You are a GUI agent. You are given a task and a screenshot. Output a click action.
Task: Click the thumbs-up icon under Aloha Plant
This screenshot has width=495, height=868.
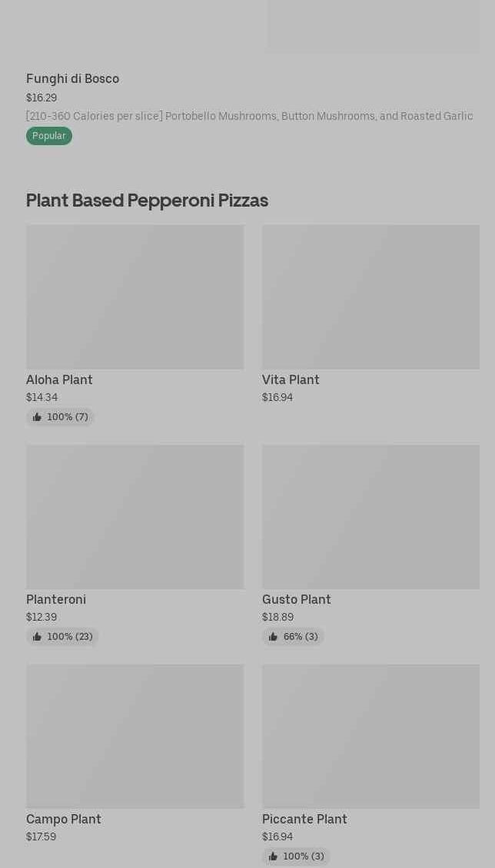coord(37,417)
